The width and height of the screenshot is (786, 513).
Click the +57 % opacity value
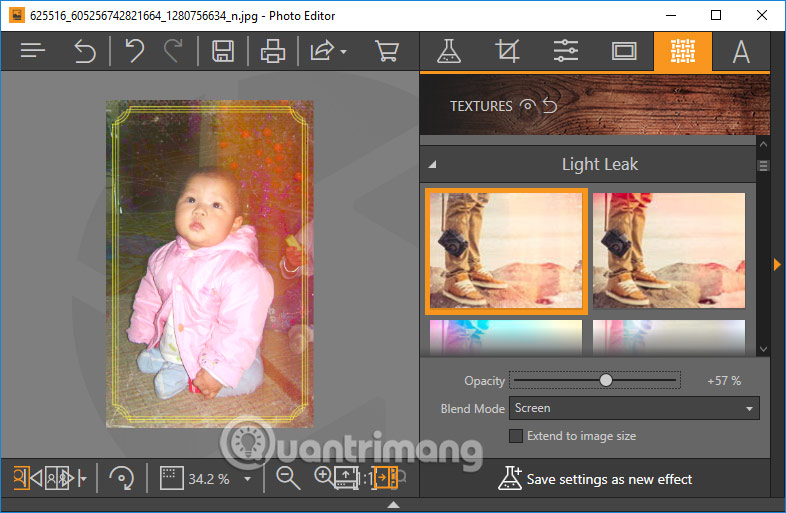(724, 381)
